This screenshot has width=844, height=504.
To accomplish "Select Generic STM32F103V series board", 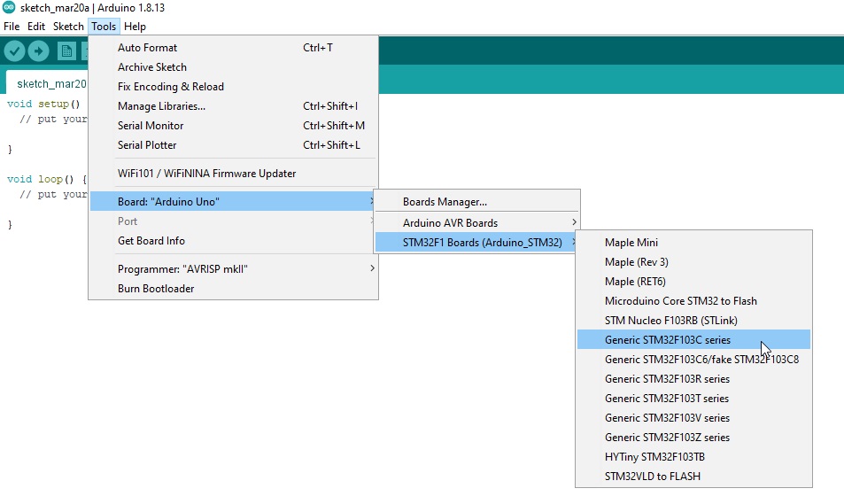I will click(693, 417).
